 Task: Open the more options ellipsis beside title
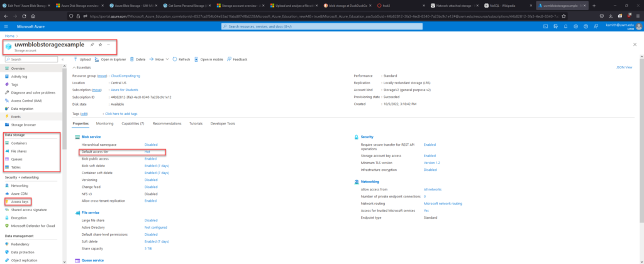(108, 45)
